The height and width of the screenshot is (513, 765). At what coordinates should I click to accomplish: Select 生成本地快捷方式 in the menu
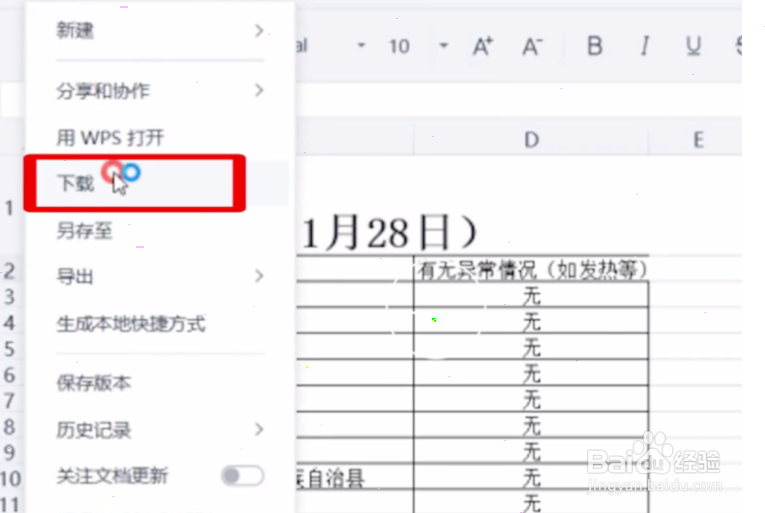click(x=131, y=324)
